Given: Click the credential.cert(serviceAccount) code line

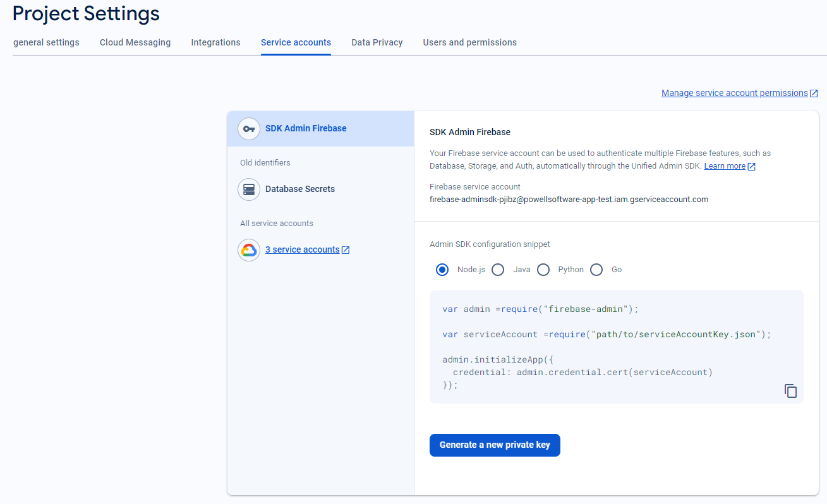Looking at the screenshot, I should 583,372.
